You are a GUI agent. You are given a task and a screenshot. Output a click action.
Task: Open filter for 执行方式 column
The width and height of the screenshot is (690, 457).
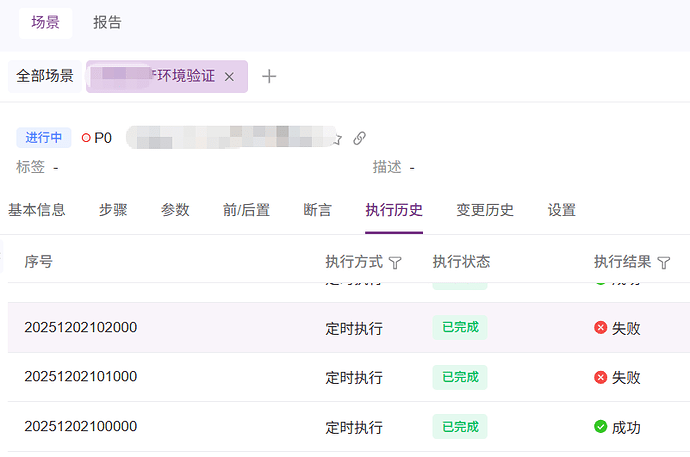click(395, 263)
